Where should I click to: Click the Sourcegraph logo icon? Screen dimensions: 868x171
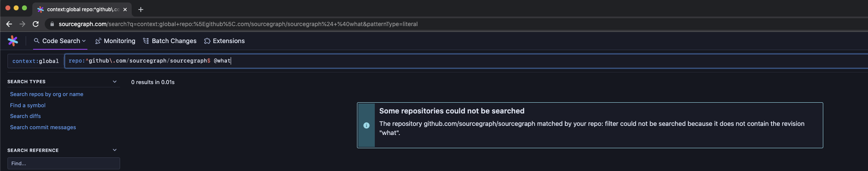13,41
